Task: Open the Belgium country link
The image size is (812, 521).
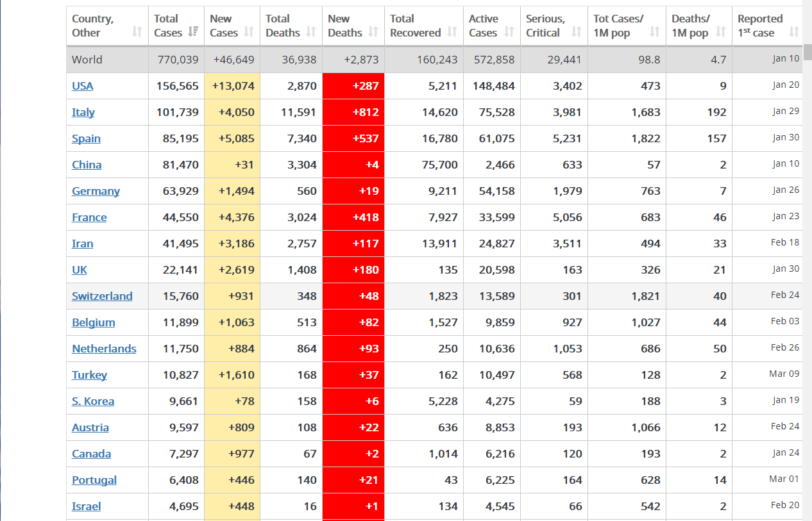Action: (x=94, y=322)
